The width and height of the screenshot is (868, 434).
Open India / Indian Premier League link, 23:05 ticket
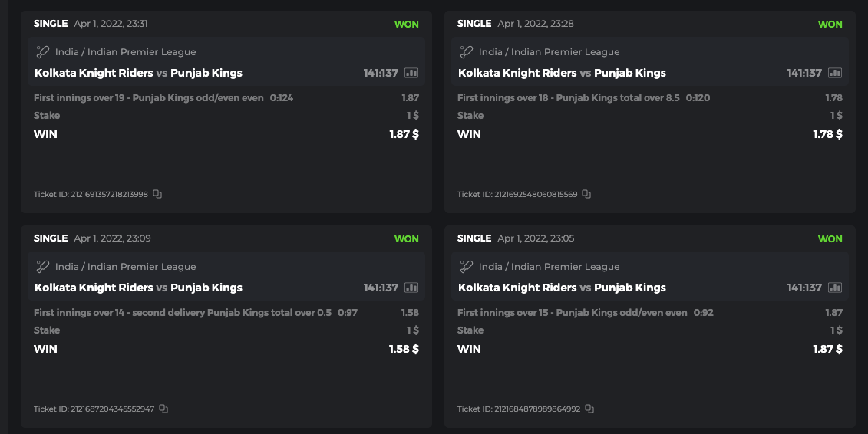pyautogui.click(x=550, y=267)
